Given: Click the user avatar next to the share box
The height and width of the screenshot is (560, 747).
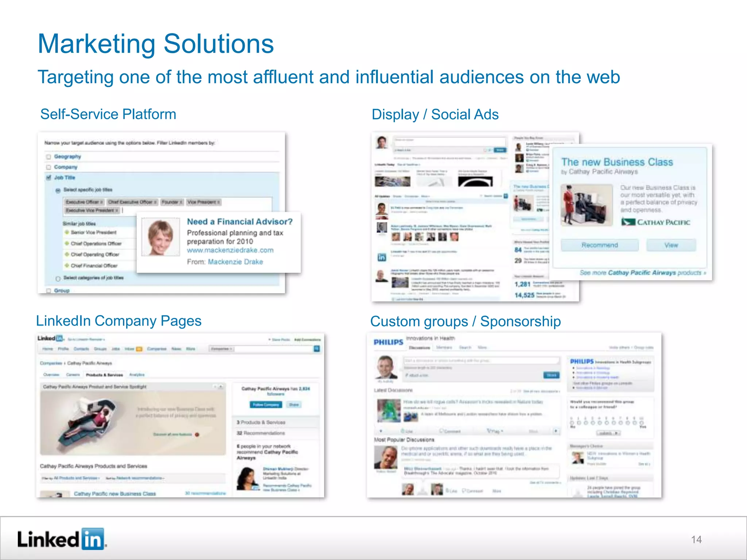Looking at the screenshot, I should click(382, 142).
